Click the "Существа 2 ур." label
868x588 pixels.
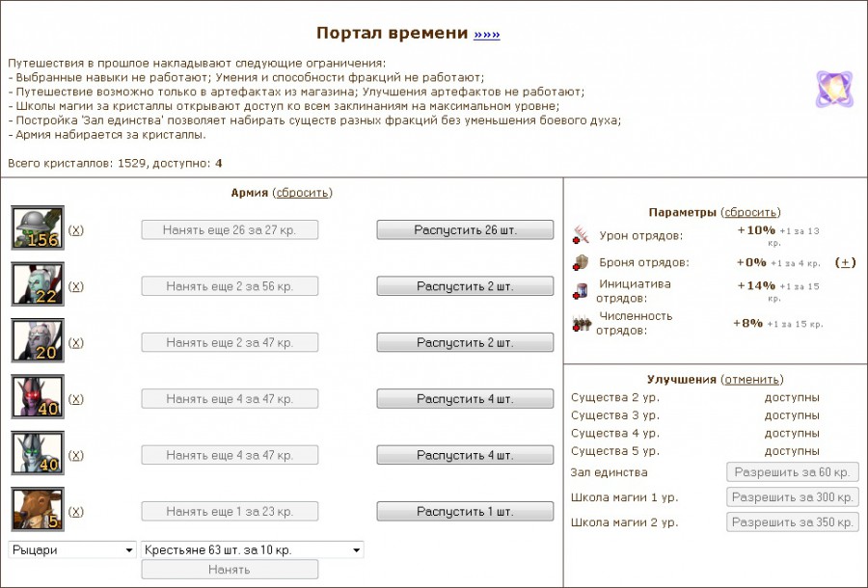click(x=615, y=398)
